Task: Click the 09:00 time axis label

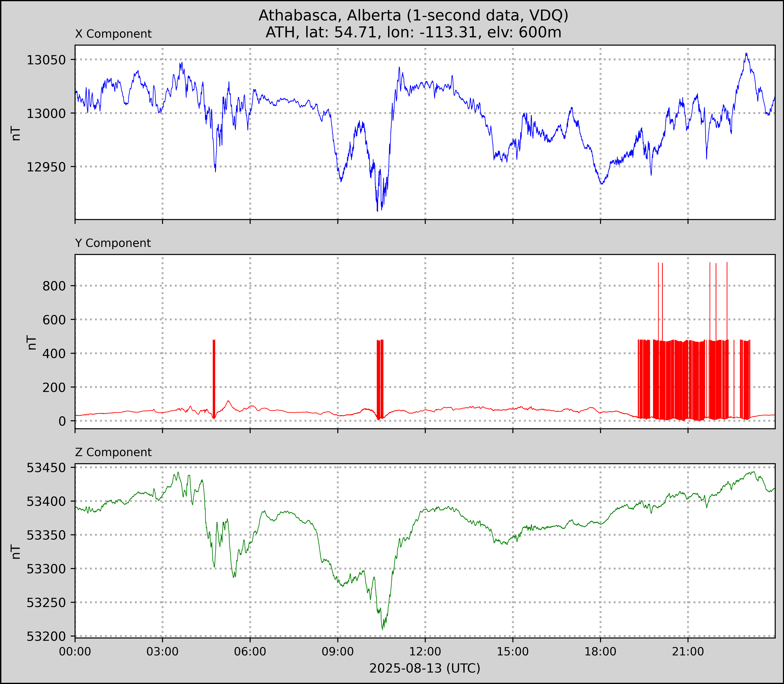Action: [338, 652]
